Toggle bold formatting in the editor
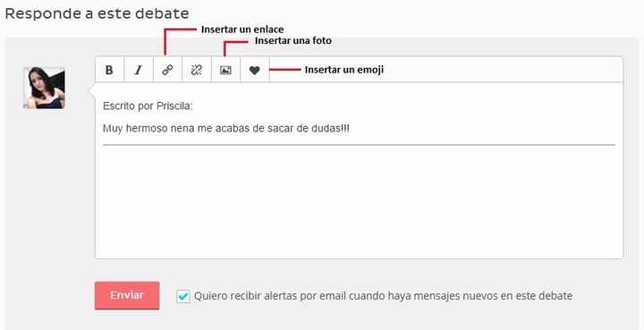Image resolution: width=644 pixels, height=330 pixels. [109, 70]
